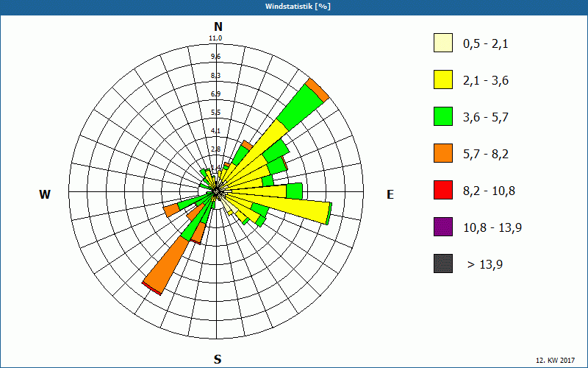Click the 'Windstatistik [%]' title
Screen dimensions: 588x368
298,7
